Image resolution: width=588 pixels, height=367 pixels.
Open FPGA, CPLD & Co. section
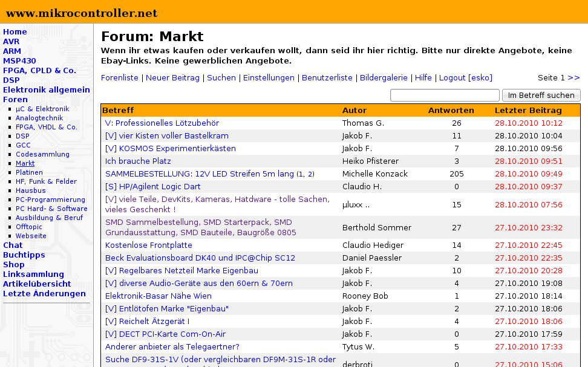(x=39, y=71)
